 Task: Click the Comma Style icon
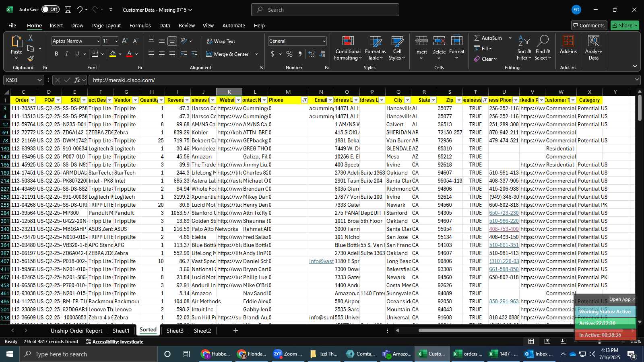click(300, 54)
